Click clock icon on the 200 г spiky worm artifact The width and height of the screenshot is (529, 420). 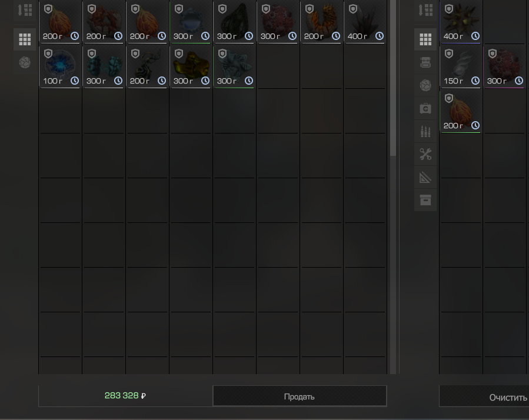(336, 36)
